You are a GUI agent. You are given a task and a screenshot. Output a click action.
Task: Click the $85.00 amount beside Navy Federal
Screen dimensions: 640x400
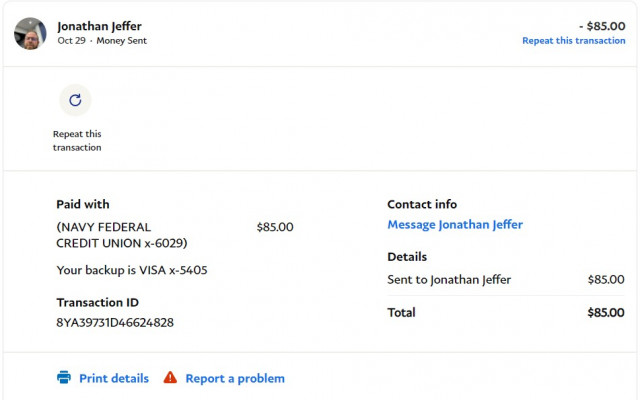[275, 227]
